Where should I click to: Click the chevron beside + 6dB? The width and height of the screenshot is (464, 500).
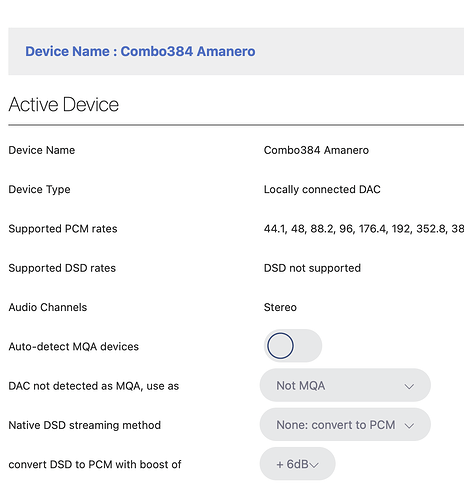click(314, 465)
